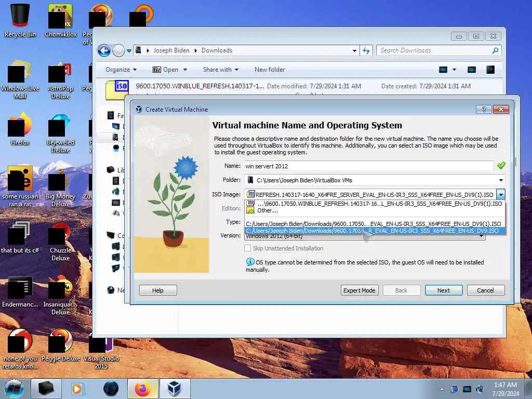
Task: Open the Recycle Bin desktop icon
Action: 20,21
